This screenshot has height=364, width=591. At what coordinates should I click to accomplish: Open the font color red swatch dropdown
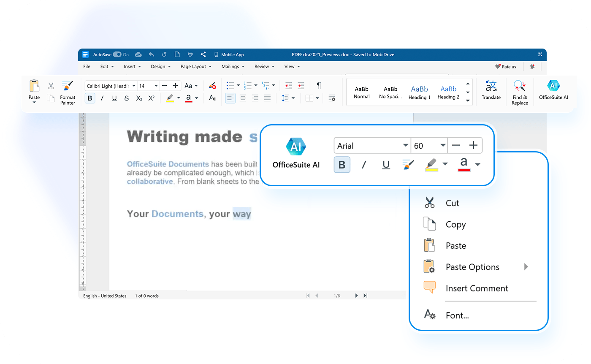(195, 98)
